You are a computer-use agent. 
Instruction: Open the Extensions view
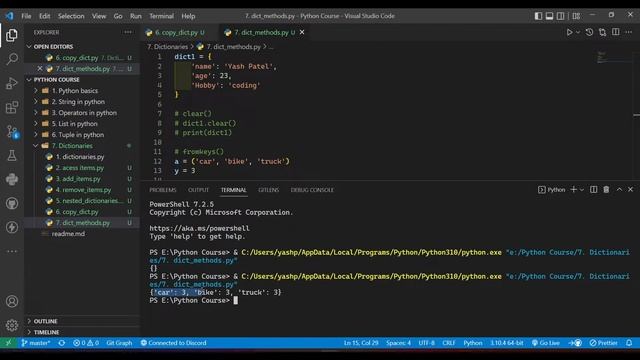[x=12, y=107]
